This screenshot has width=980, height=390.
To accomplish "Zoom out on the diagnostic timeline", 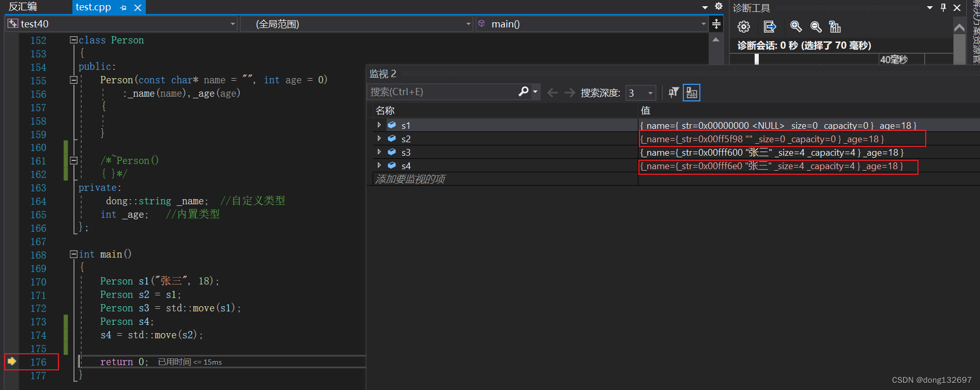I will point(816,27).
